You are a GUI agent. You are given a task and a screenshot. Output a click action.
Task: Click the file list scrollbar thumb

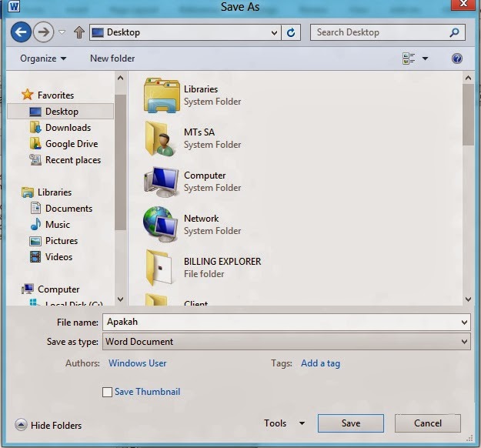(x=468, y=115)
